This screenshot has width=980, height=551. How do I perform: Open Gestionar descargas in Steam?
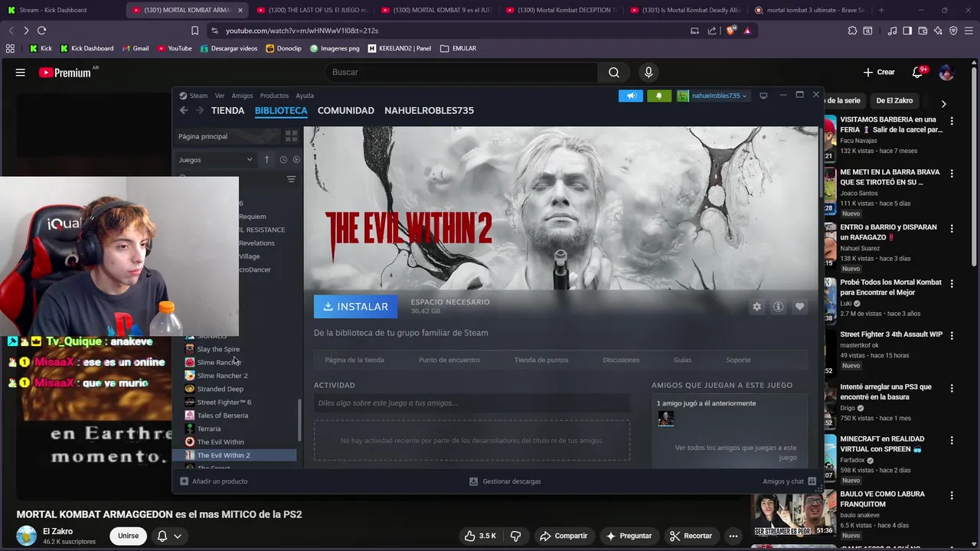coord(505,481)
